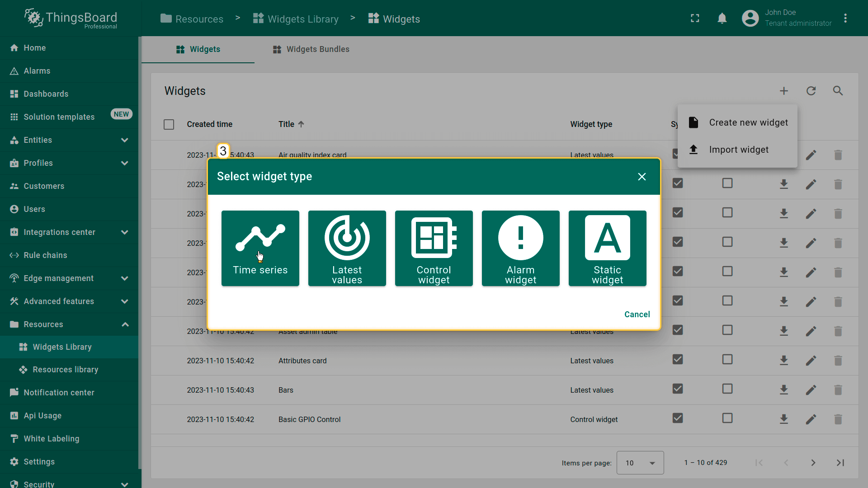
Task: Toggle fullscreen mode icon
Action: click(695, 19)
